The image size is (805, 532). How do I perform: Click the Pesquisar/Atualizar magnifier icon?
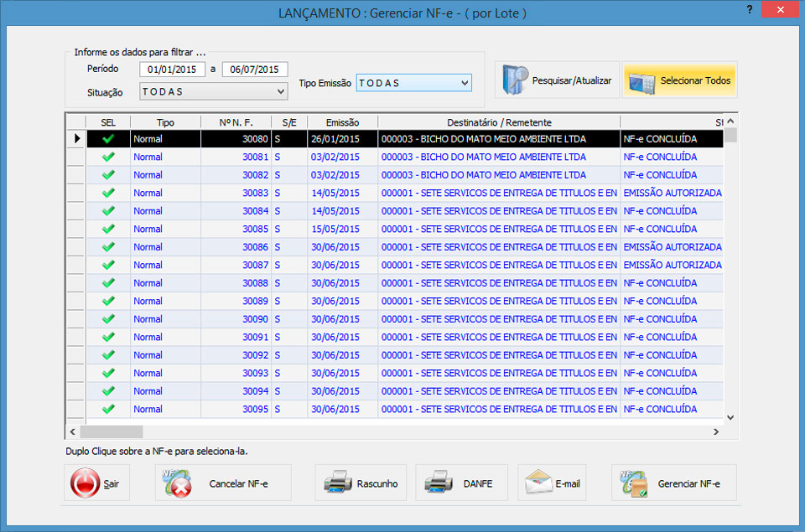[x=515, y=80]
